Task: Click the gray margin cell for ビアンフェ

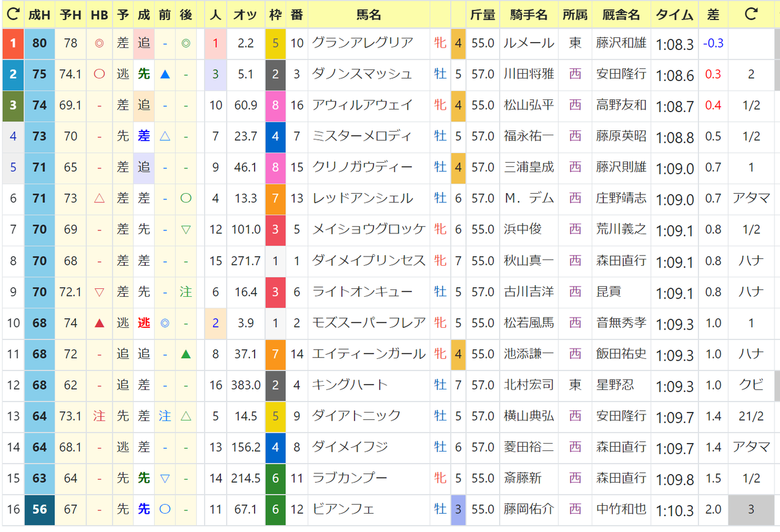Action: (751, 510)
